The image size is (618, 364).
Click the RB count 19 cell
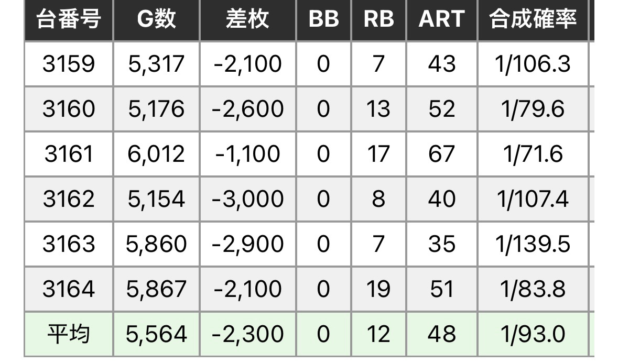pos(378,290)
